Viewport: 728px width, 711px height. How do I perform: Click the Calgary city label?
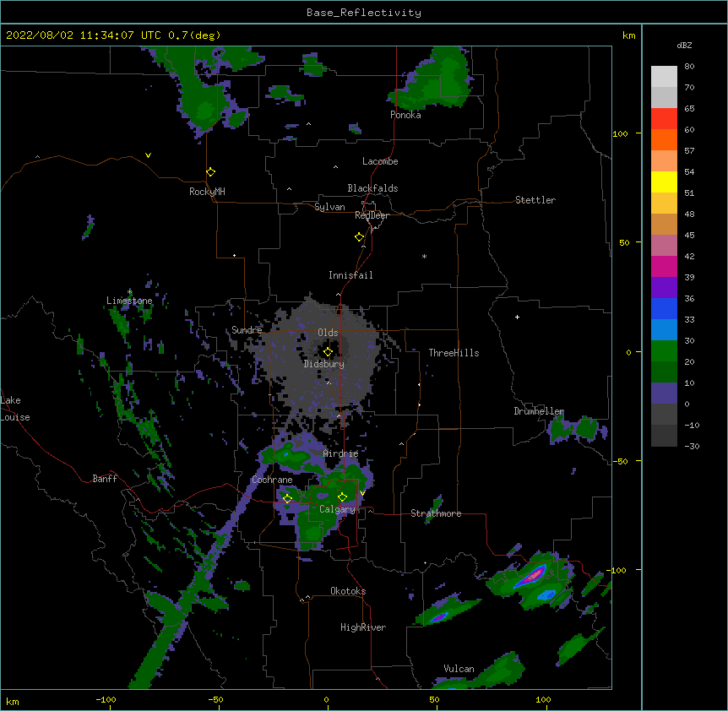(337, 509)
